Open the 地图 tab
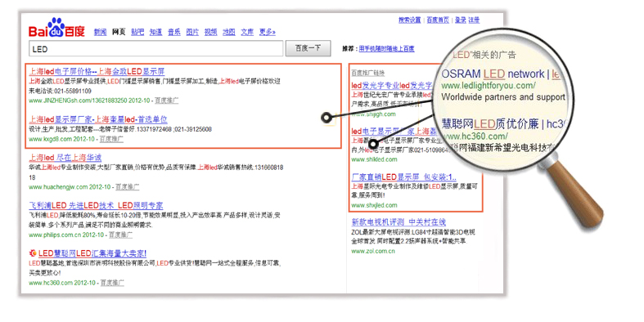This screenshot has height=322, width=644. (x=229, y=32)
